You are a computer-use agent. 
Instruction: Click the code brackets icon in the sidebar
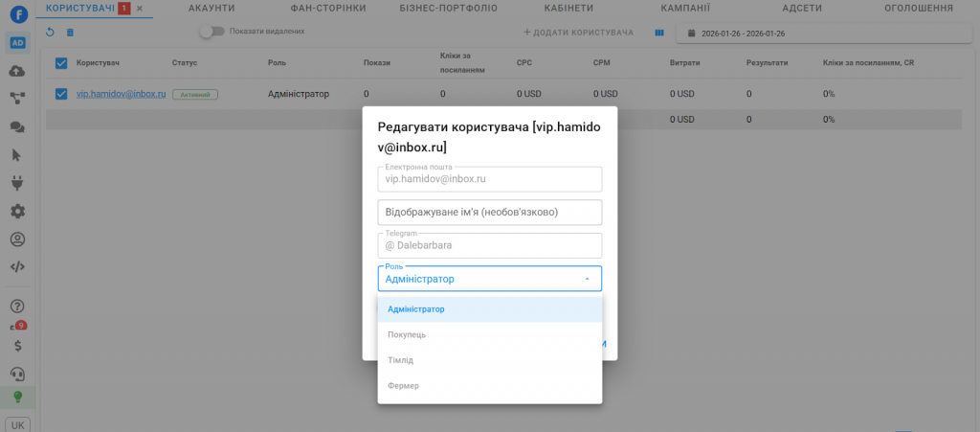coord(17,267)
